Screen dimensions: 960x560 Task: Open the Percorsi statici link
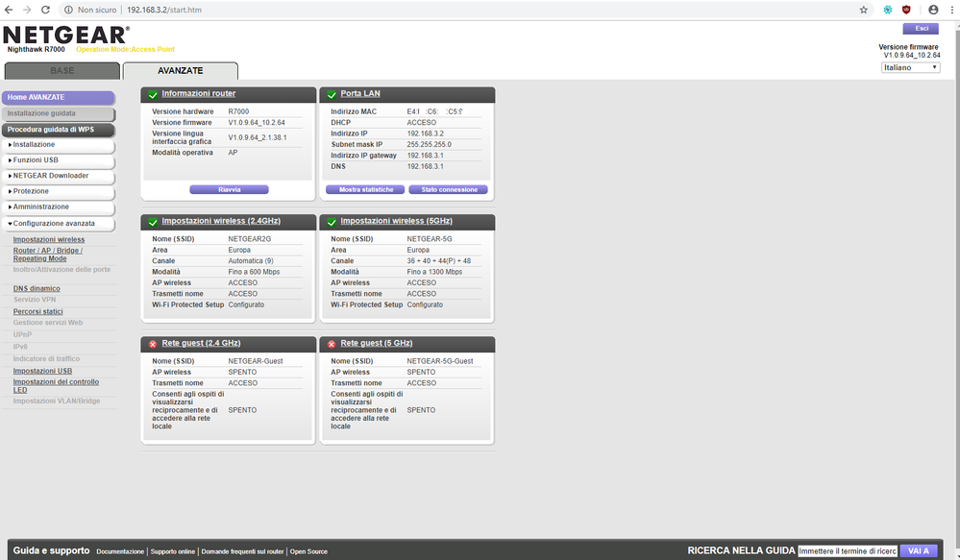click(x=38, y=312)
